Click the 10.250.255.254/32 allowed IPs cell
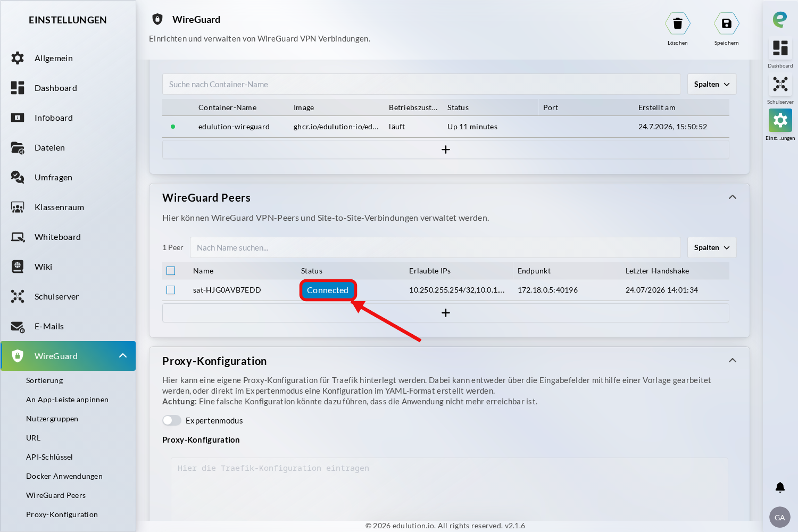Viewport: 798px width, 532px height. (x=457, y=290)
